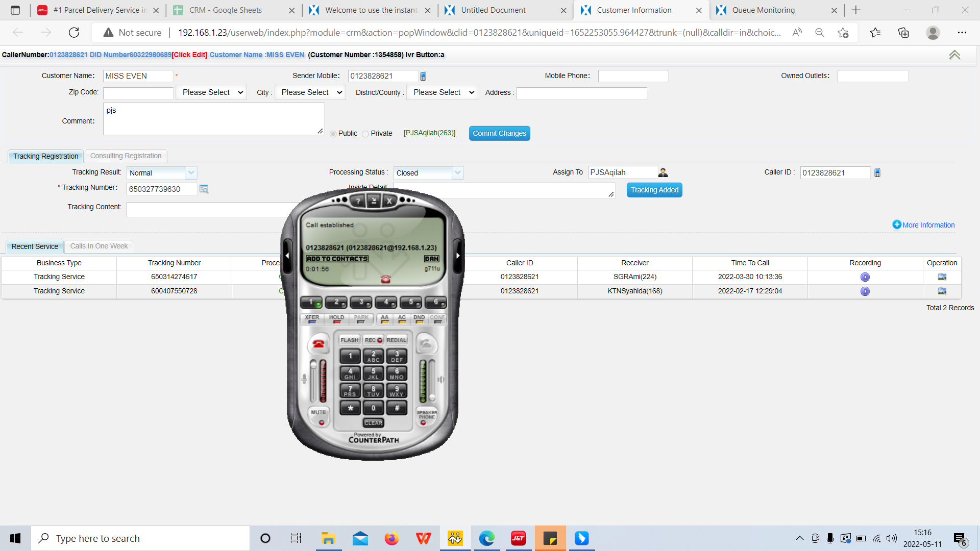Viewport: 980px width, 551px height.
Task: Open the Calls In One Week tab
Action: coord(99,246)
